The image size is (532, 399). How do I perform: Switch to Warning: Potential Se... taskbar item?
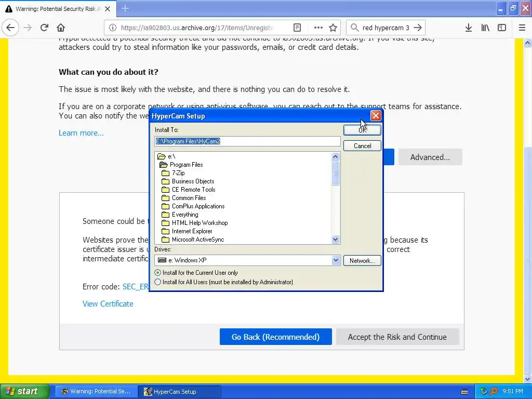tap(96, 392)
